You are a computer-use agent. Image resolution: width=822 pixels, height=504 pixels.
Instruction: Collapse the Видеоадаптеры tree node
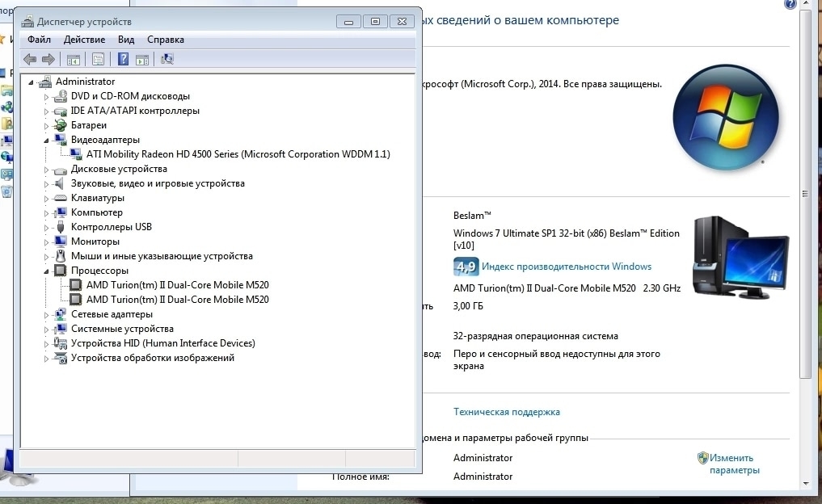[x=46, y=140]
